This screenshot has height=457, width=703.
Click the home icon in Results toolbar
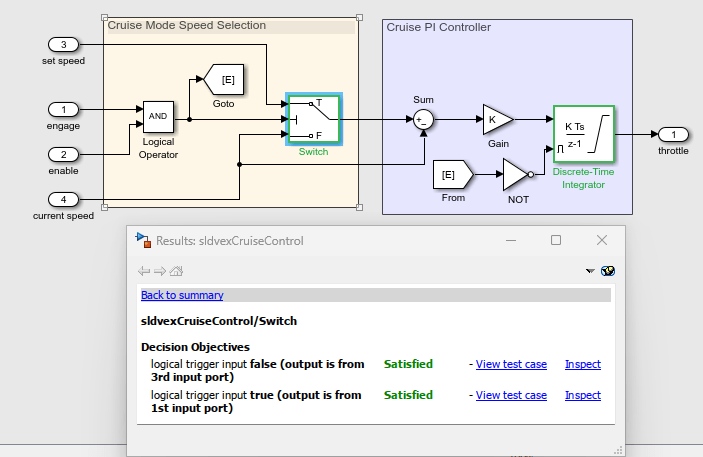(175, 271)
